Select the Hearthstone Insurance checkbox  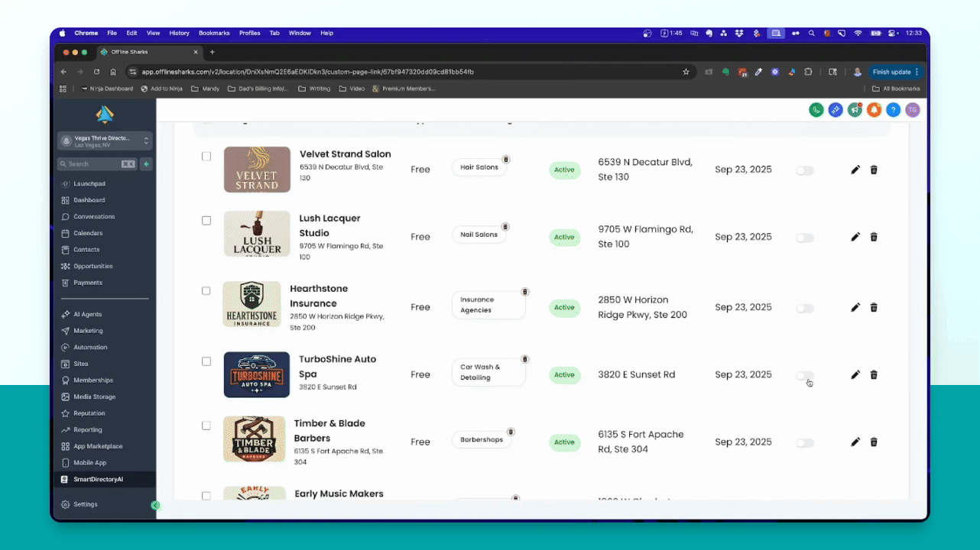(206, 291)
